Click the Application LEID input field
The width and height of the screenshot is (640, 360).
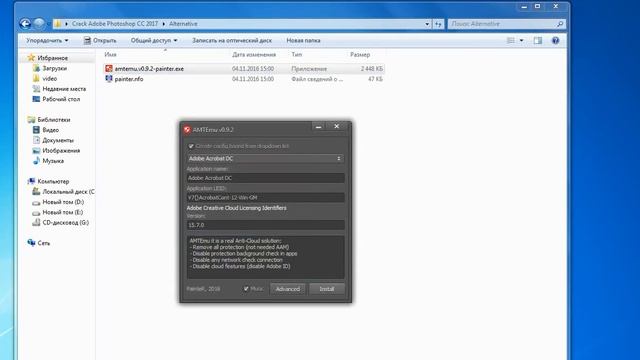tap(265, 198)
